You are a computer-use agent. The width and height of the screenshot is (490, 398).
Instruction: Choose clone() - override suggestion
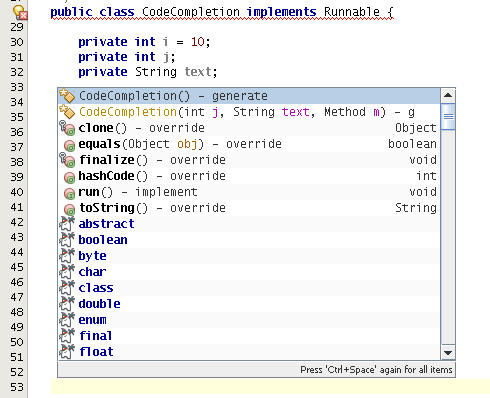(249, 128)
